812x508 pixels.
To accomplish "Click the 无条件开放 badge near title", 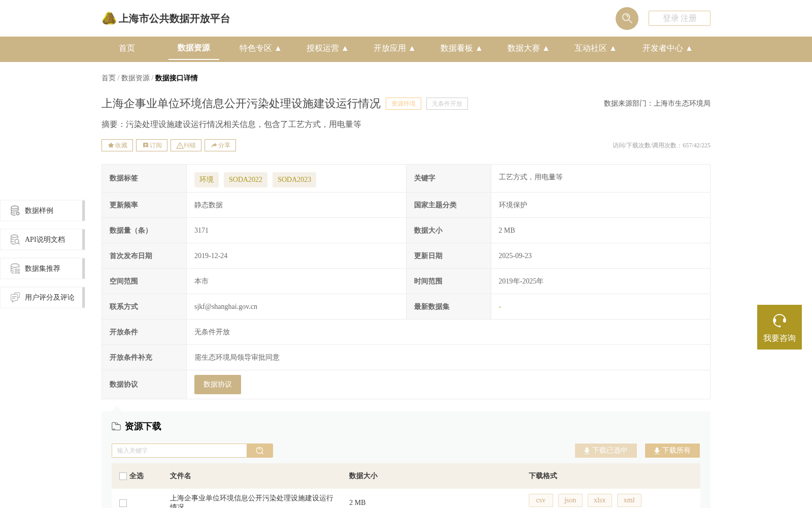I will coord(447,104).
